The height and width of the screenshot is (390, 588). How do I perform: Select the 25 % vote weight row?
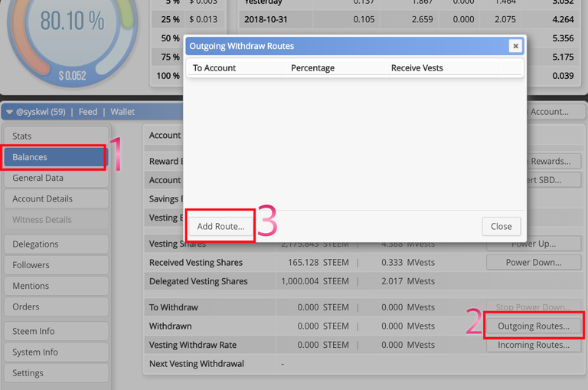(189, 19)
